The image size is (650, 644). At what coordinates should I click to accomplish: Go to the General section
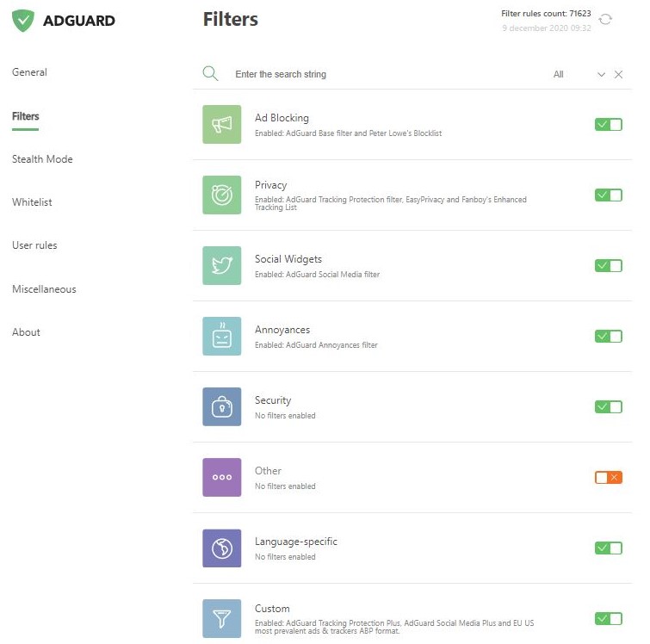click(x=29, y=72)
